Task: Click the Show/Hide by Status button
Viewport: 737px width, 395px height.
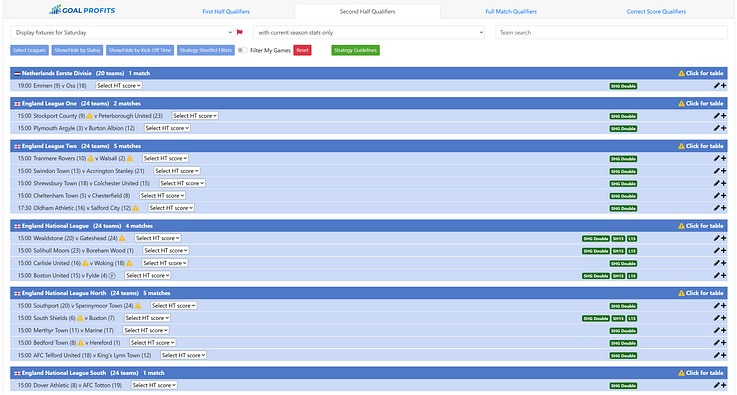Action: (x=77, y=50)
